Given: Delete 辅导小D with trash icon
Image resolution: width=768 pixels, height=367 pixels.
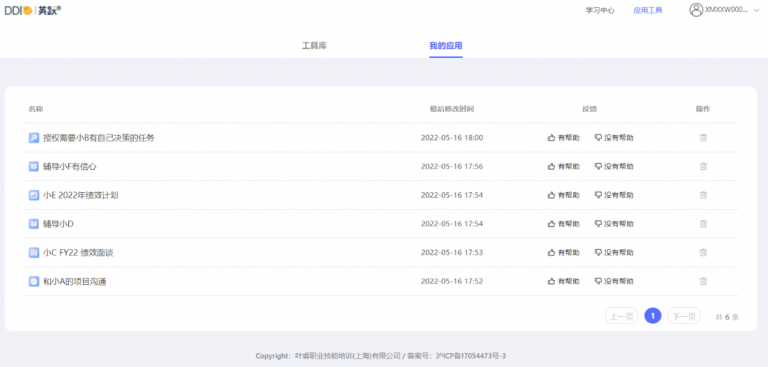Looking at the screenshot, I should pyautogui.click(x=703, y=224).
